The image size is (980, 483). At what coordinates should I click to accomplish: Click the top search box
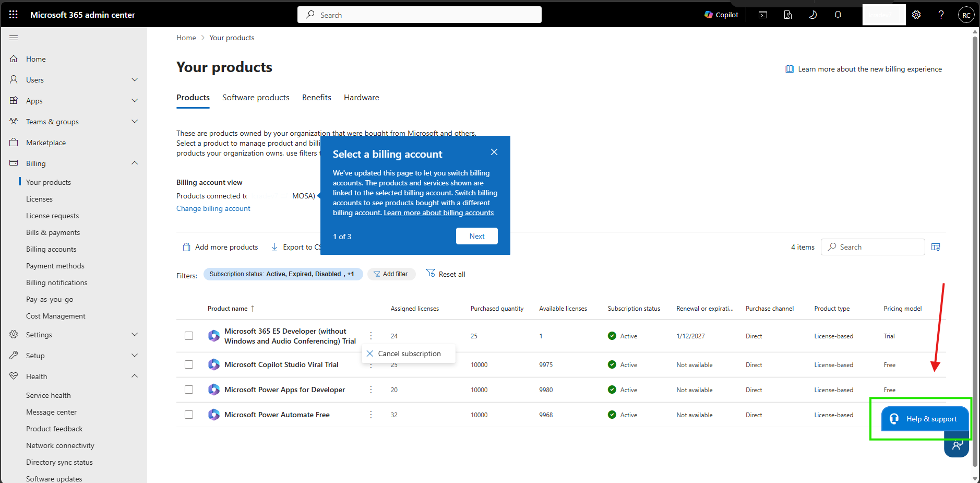420,15
